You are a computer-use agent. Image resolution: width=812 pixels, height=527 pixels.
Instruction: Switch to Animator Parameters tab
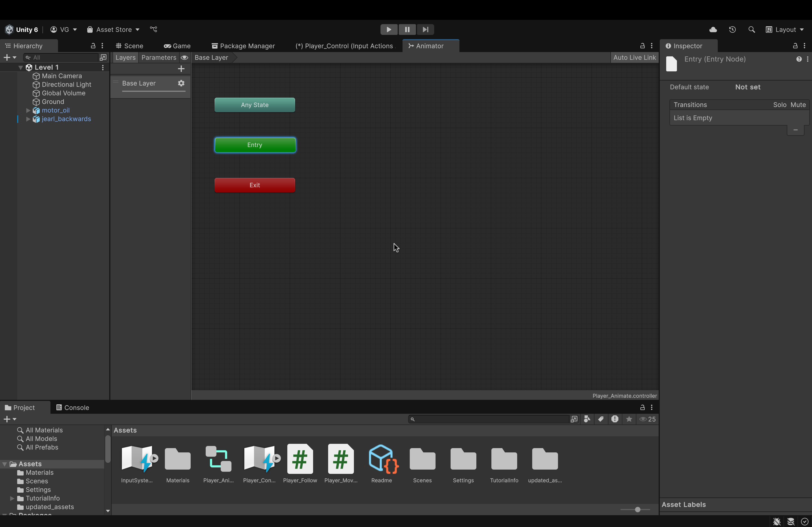[x=159, y=58]
